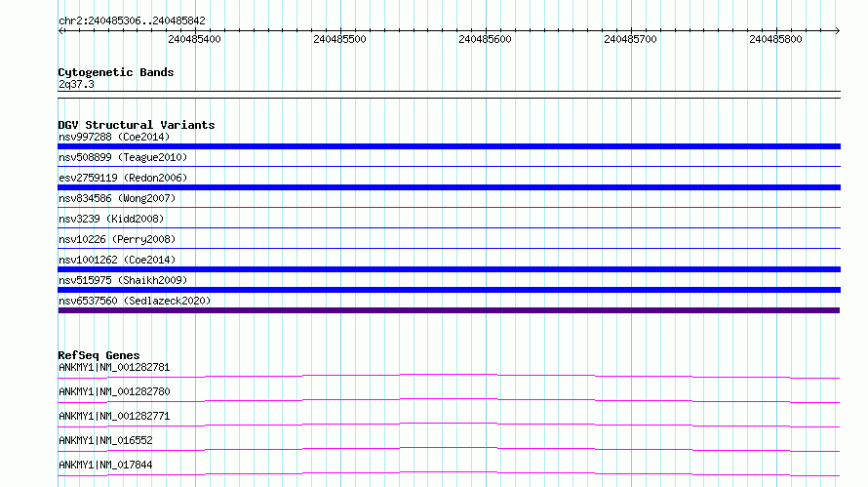Click the right arrow of the ruler

point(837,30)
